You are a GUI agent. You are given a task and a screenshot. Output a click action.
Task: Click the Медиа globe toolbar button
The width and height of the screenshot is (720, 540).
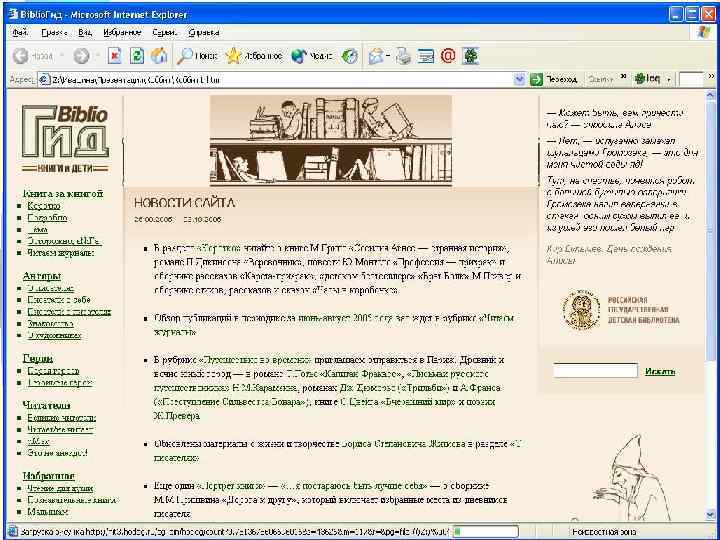point(312,56)
